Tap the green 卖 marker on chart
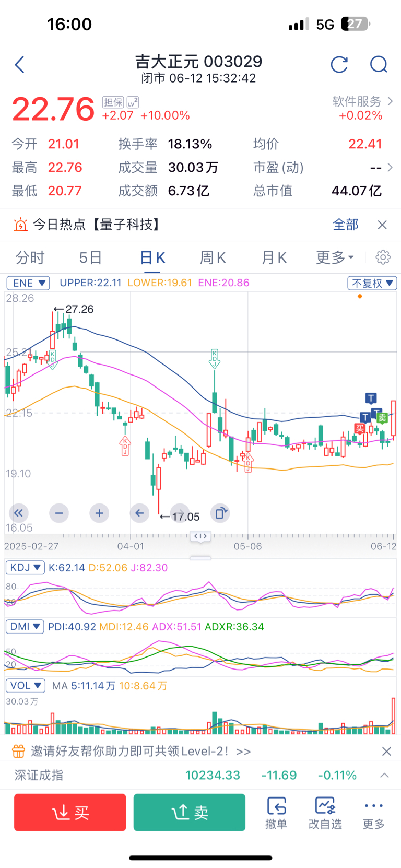The width and height of the screenshot is (401, 868). (x=383, y=417)
